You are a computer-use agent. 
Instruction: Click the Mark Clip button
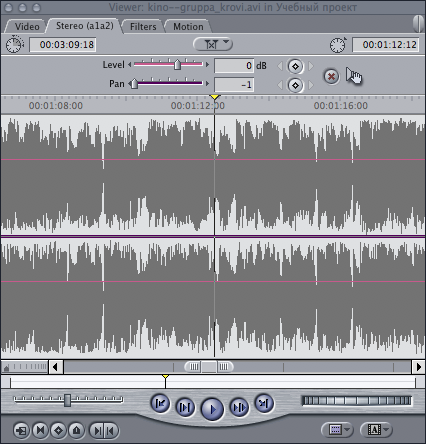(40, 430)
